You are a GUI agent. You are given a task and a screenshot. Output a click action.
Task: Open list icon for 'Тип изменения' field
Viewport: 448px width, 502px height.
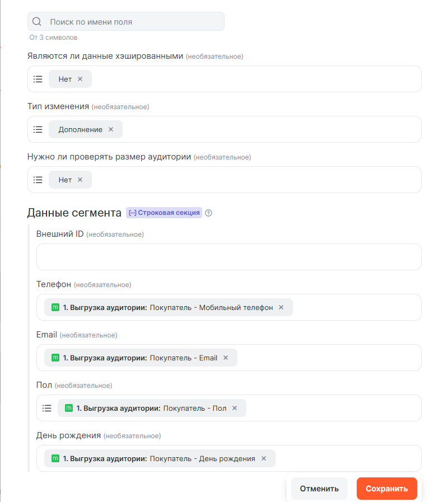click(38, 129)
